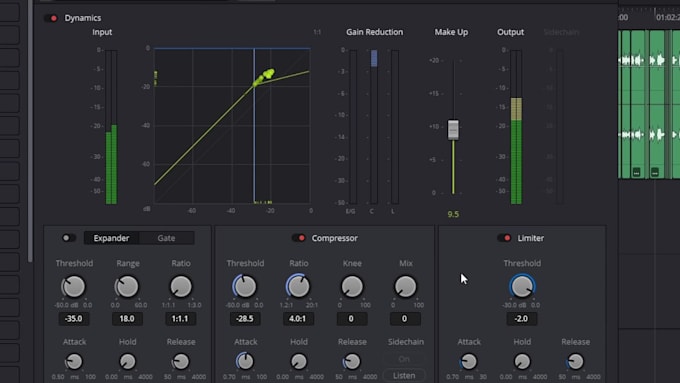This screenshot has width=680, height=383.
Task: Enable the Expander section toggle
Action: coord(68,238)
